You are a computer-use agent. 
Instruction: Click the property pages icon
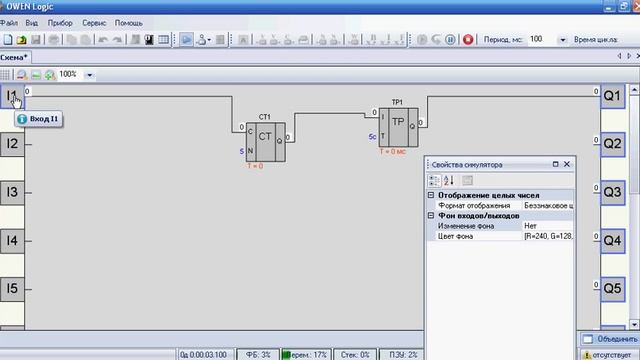[x=468, y=180]
